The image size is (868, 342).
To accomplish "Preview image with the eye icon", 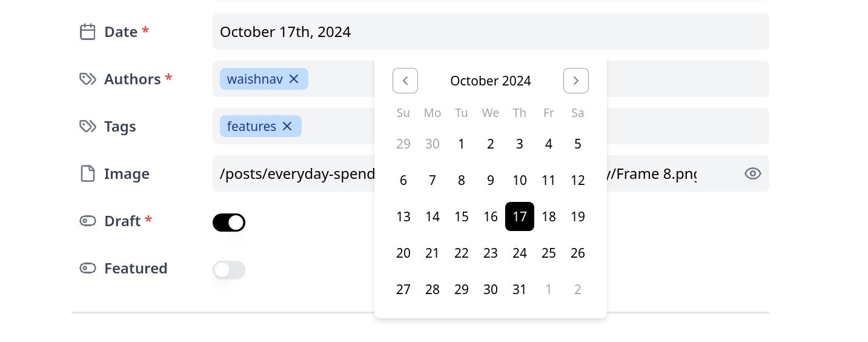I will (752, 173).
